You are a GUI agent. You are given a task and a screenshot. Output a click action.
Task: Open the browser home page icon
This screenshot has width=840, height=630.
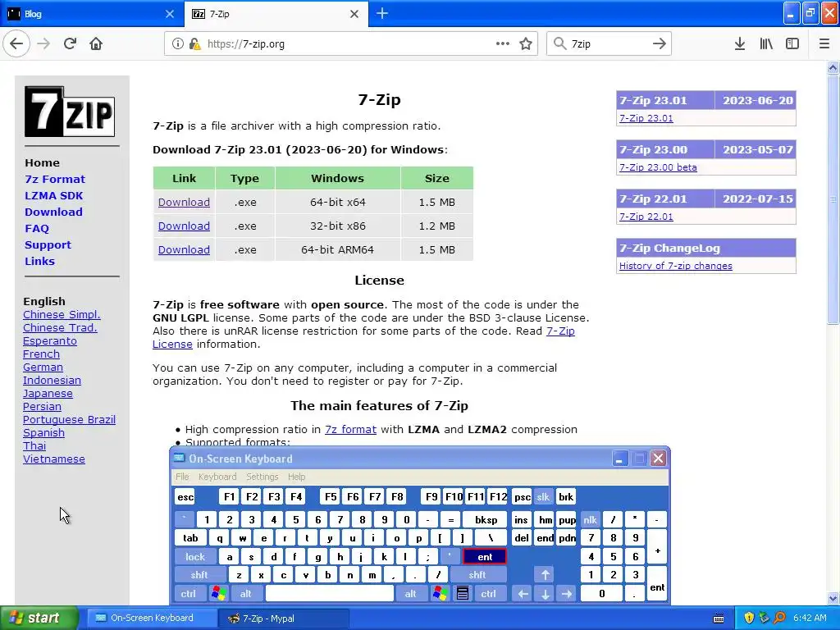[x=96, y=43]
